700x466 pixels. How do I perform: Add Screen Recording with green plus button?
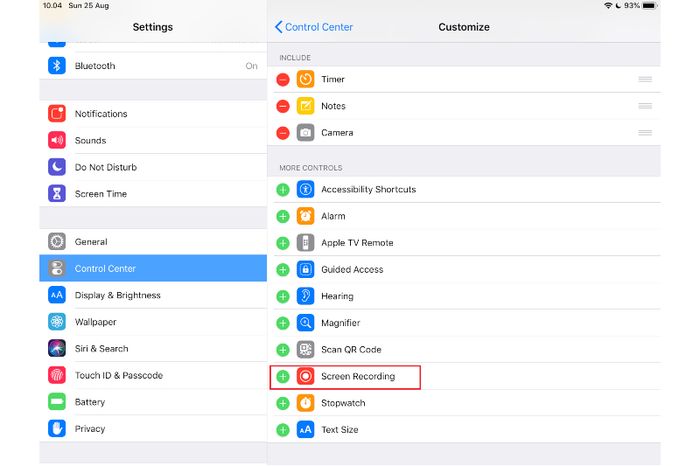(x=283, y=377)
